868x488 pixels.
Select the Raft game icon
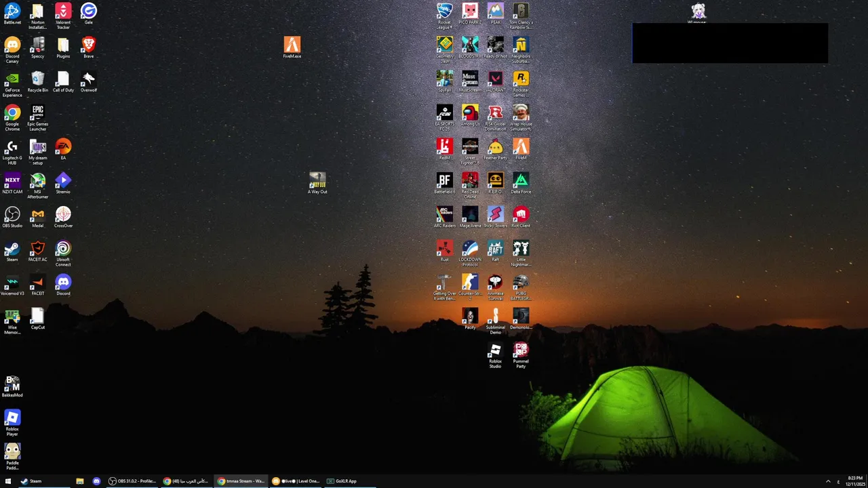[495, 251]
